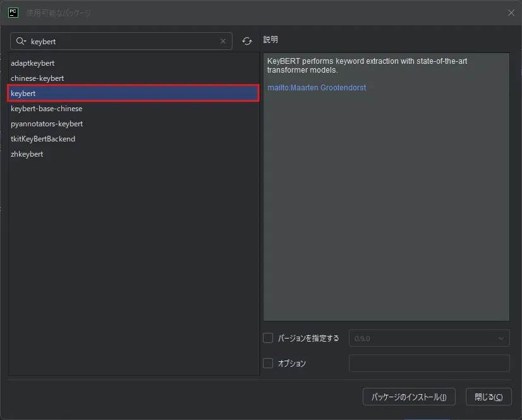522x420 pixels.
Task: Click the search magnifier icon
Action: [x=21, y=41]
